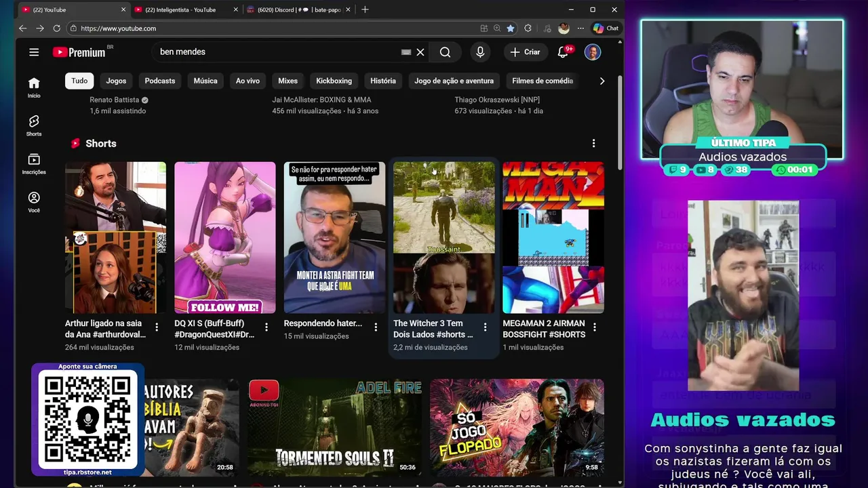Image resolution: width=868 pixels, height=488 pixels.
Task: Start voice search with the microphone icon
Action: click(480, 52)
